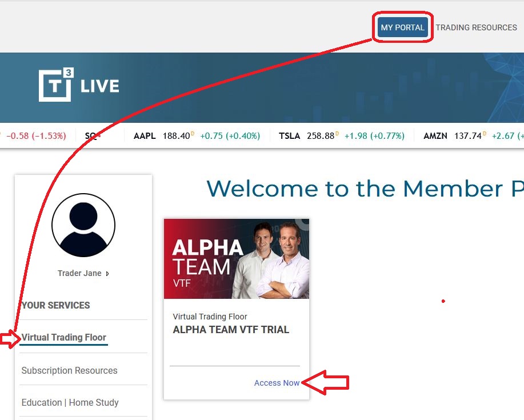Screen dimensions: 524x420
Task: Click the profile avatar icon
Action: pyautogui.click(x=83, y=225)
